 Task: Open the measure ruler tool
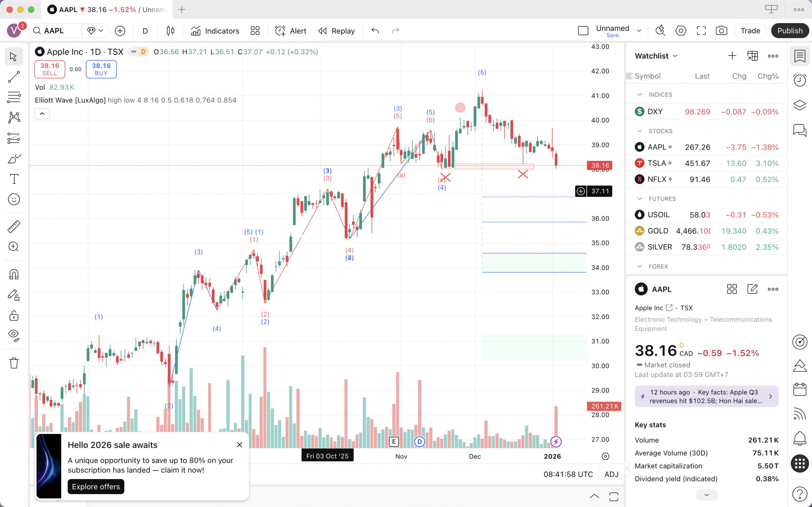pyautogui.click(x=14, y=226)
